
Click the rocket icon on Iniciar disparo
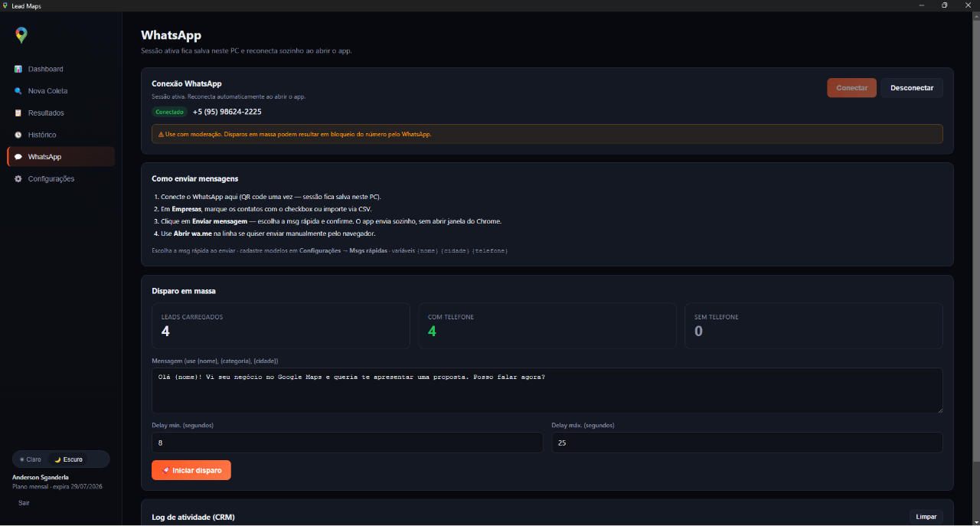165,470
